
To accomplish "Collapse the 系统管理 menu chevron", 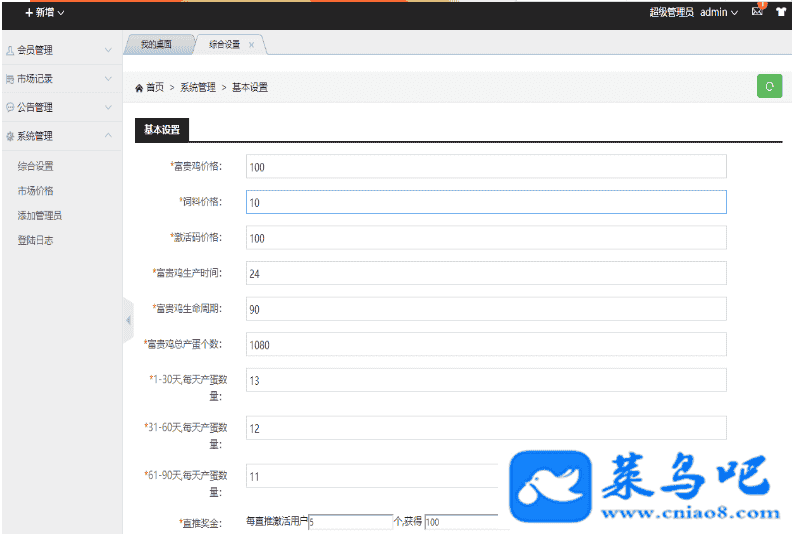I will (108, 136).
